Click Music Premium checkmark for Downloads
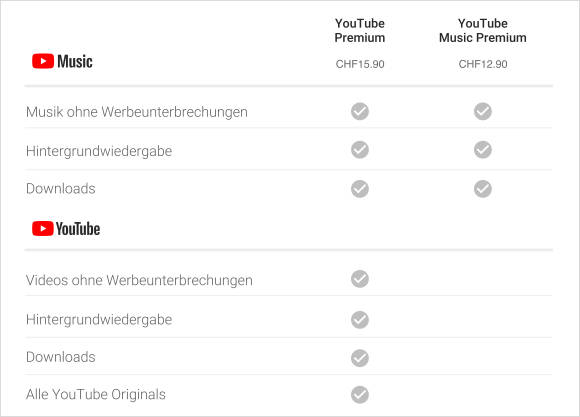 [483, 189]
